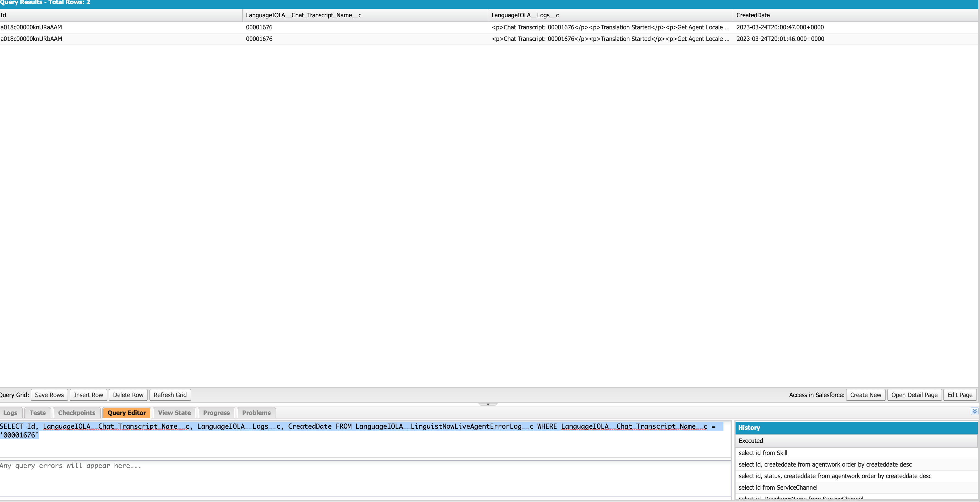Click the Executed column header in History

[x=856, y=441]
